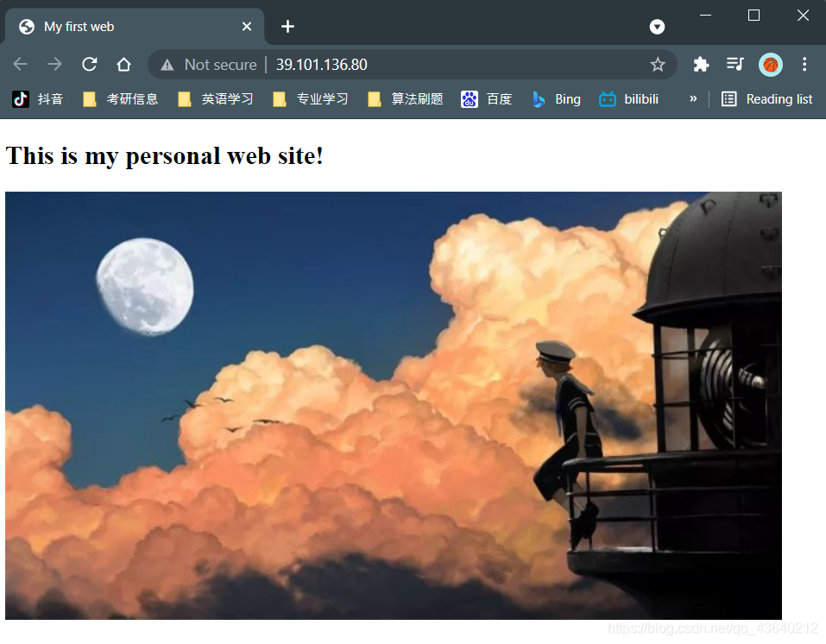826x644 pixels.
Task: Open the bilibili bookmark
Action: (629, 99)
